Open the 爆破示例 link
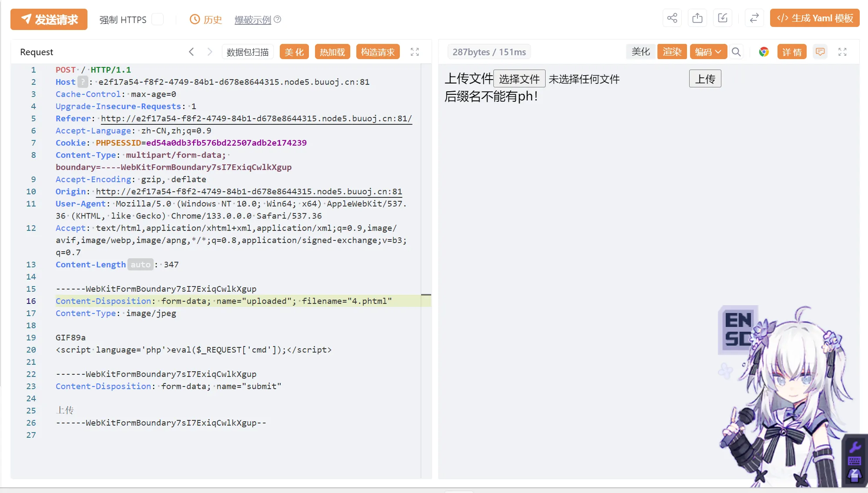 (253, 20)
